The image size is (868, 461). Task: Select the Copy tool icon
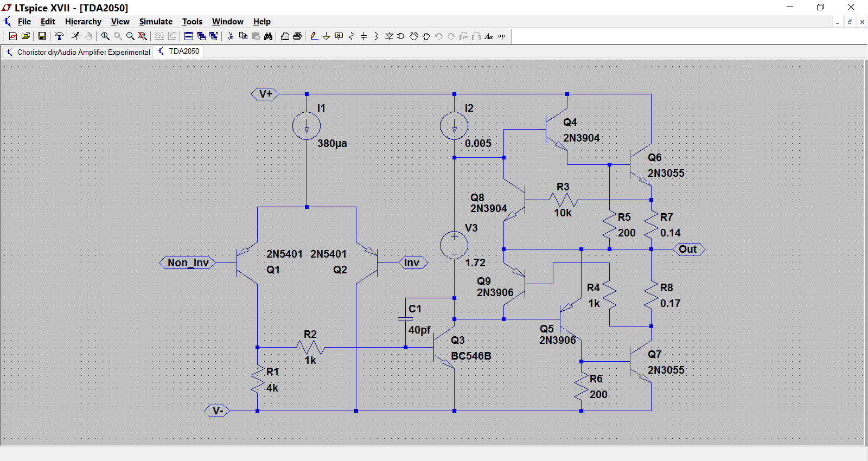(243, 36)
